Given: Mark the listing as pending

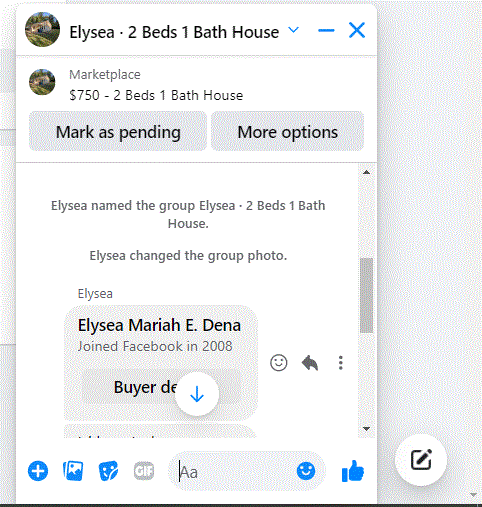Looking at the screenshot, I should [x=118, y=132].
